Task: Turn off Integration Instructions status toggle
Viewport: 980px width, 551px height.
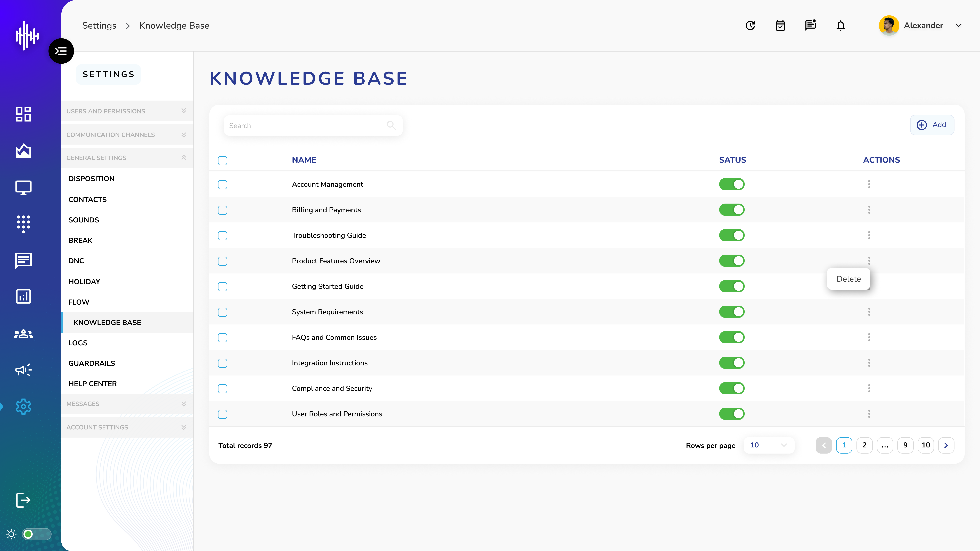Action: [x=732, y=363]
